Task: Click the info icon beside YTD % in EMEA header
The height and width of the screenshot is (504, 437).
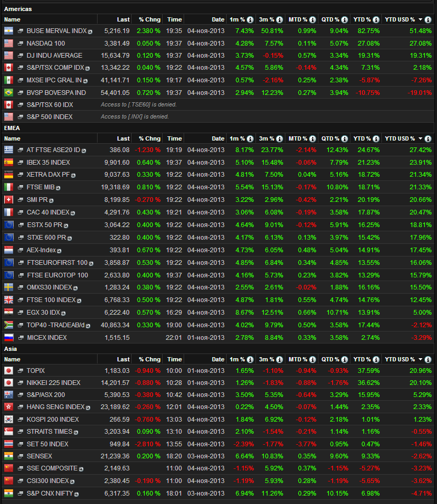Action: (x=376, y=139)
